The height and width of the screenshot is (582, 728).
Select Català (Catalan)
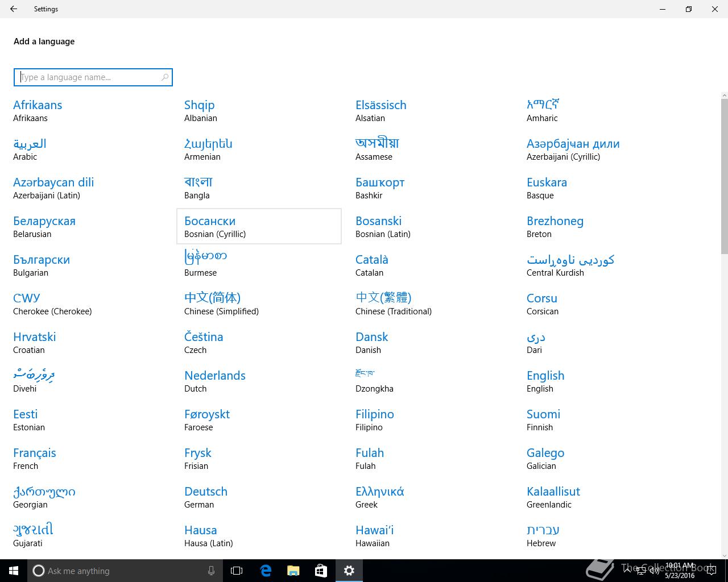430,265
